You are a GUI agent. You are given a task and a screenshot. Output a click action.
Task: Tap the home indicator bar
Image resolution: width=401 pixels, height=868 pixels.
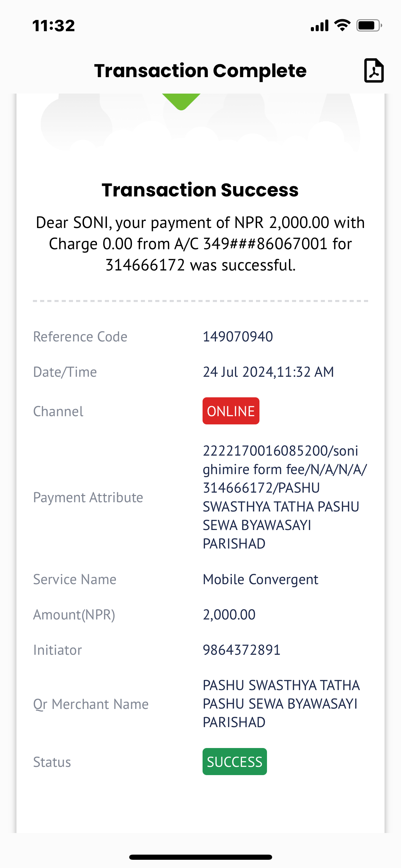pos(200,857)
